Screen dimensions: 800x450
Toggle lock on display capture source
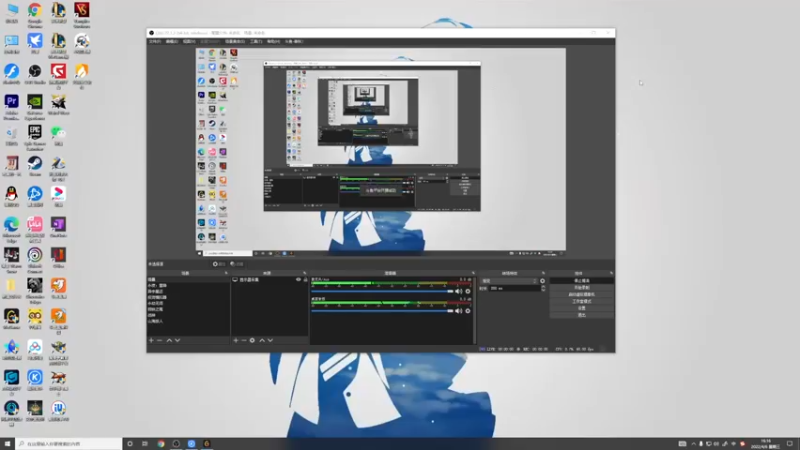pyautogui.click(x=306, y=280)
